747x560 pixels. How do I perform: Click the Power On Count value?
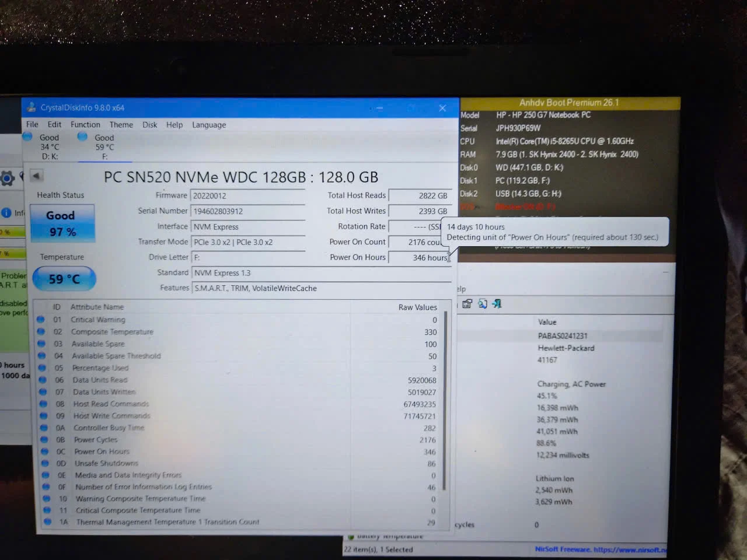tap(417, 242)
